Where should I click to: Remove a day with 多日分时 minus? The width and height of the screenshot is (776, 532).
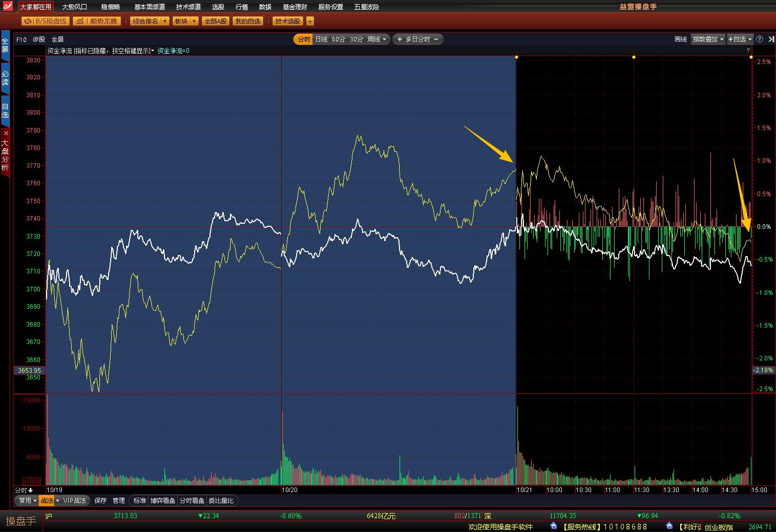[x=435, y=39]
